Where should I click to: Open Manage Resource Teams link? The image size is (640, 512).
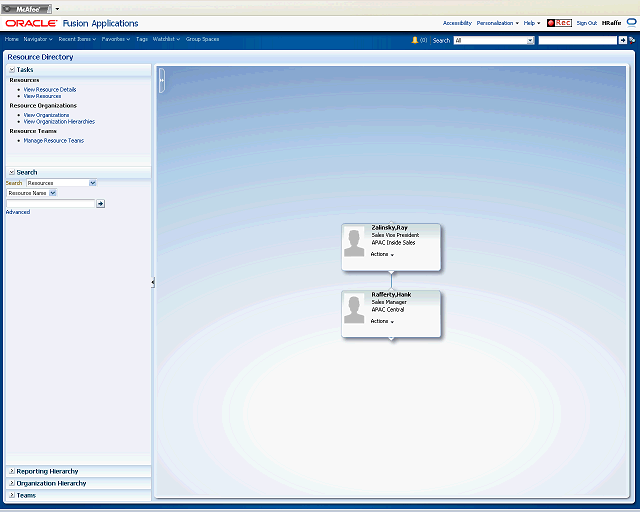53,140
